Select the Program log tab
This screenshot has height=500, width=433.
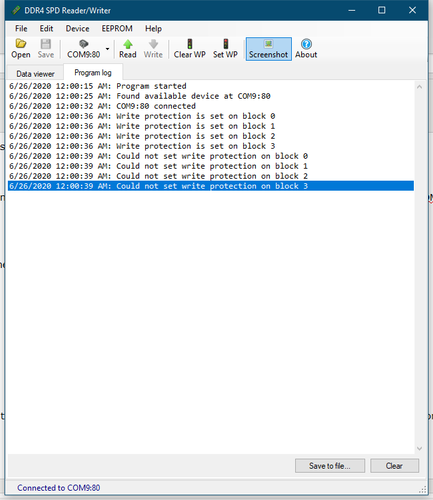[x=93, y=72]
